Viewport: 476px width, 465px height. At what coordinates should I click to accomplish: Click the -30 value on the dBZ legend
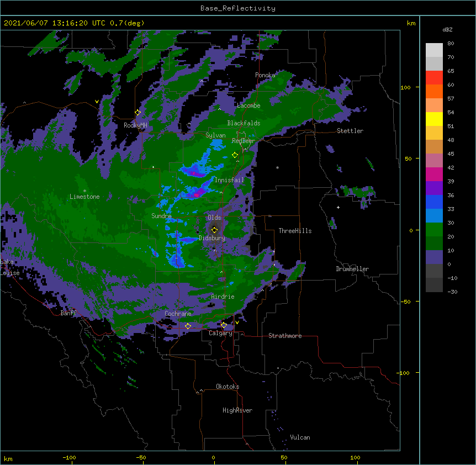[x=452, y=292]
